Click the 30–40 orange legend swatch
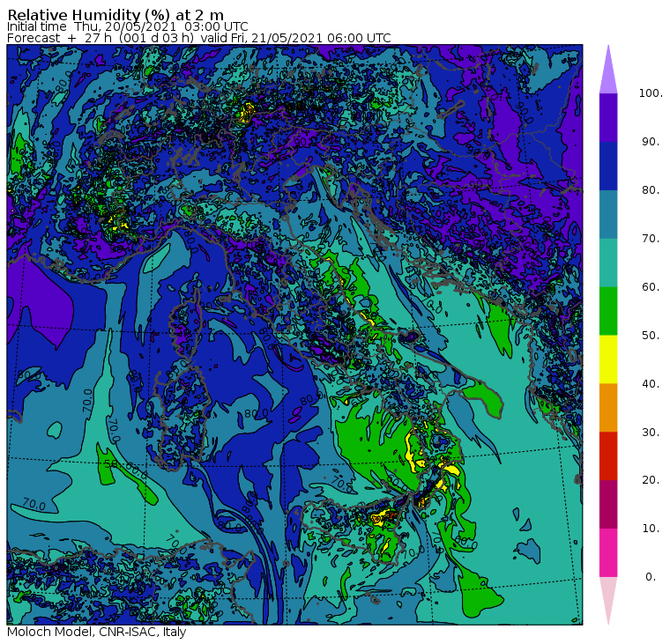 click(x=608, y=407)
